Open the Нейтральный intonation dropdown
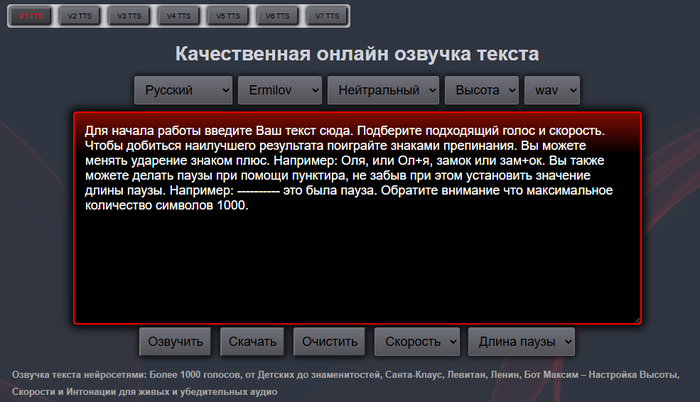 384,90
